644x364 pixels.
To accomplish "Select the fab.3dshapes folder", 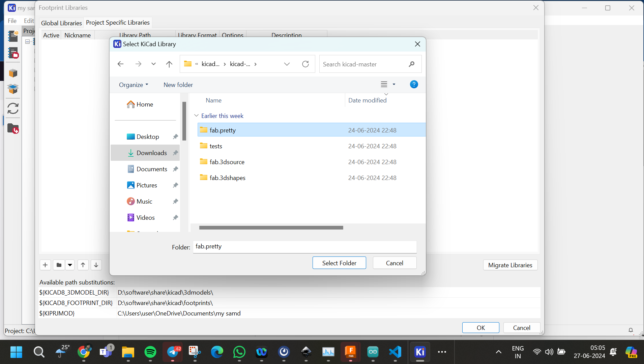I will click(312, 178).
